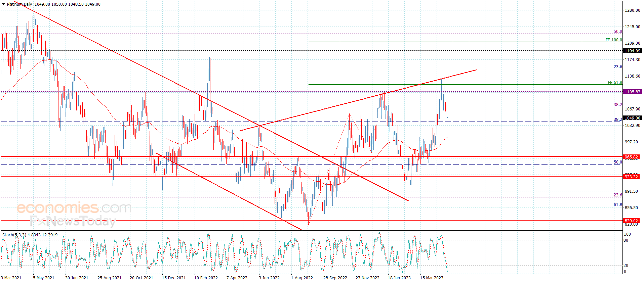Click the 15 Dec 2021 date label

(x=173, y=278)
